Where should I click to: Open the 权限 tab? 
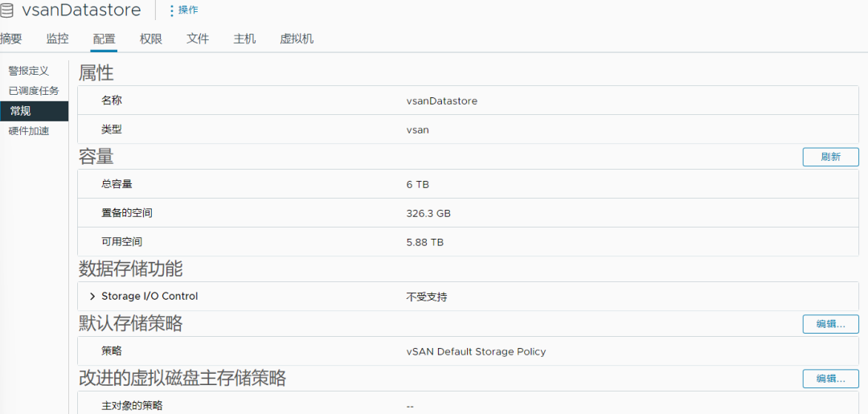[151, 39]
